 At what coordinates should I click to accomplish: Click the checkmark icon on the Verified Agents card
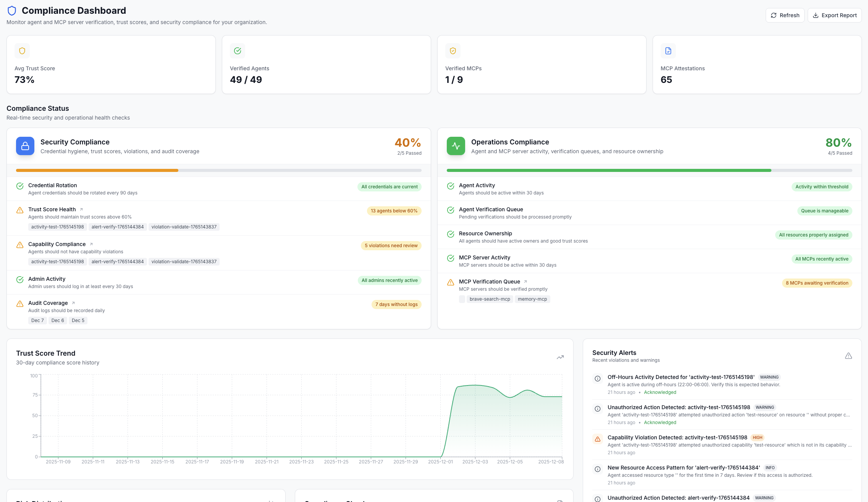[237, 50]
